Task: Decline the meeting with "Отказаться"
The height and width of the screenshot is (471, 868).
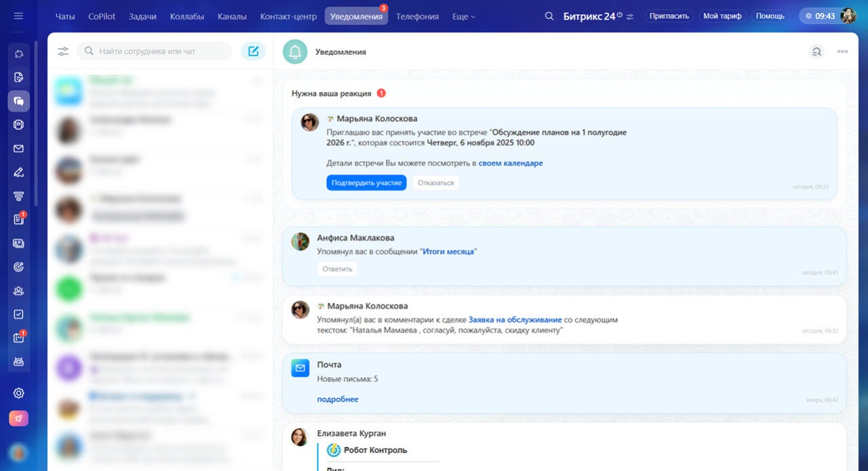Action: pos(435,183)
